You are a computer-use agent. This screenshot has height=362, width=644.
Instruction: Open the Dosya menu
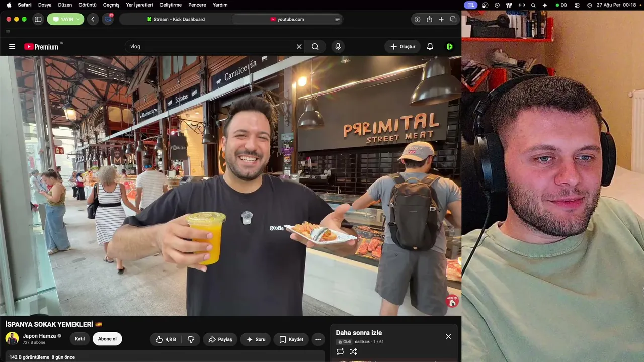(45, 5)
